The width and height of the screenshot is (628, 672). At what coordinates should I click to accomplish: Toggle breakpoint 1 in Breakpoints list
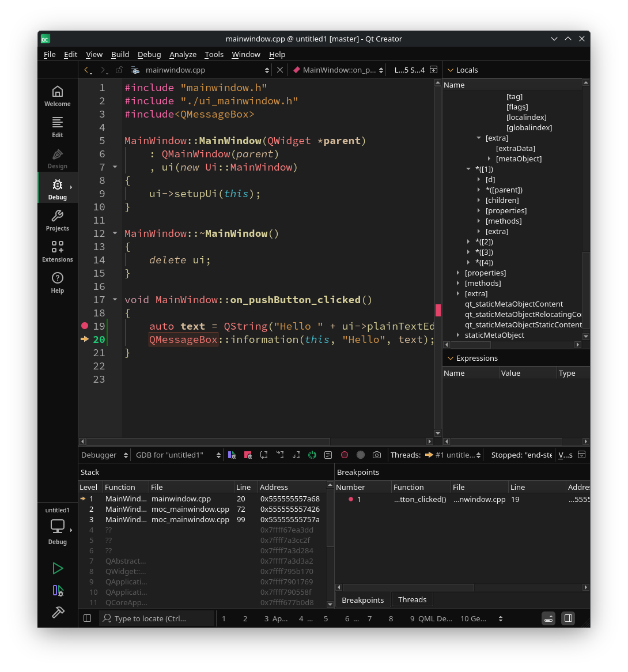[350, 499]
